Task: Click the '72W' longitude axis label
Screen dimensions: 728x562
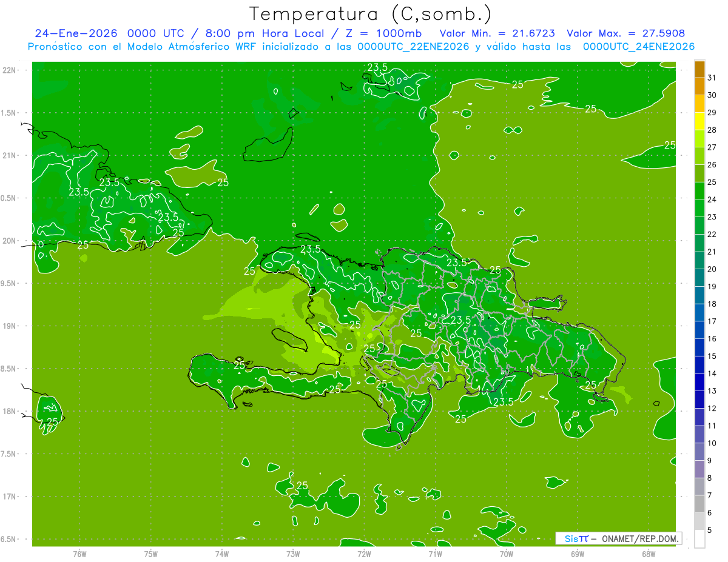Action: click(364, 554)
